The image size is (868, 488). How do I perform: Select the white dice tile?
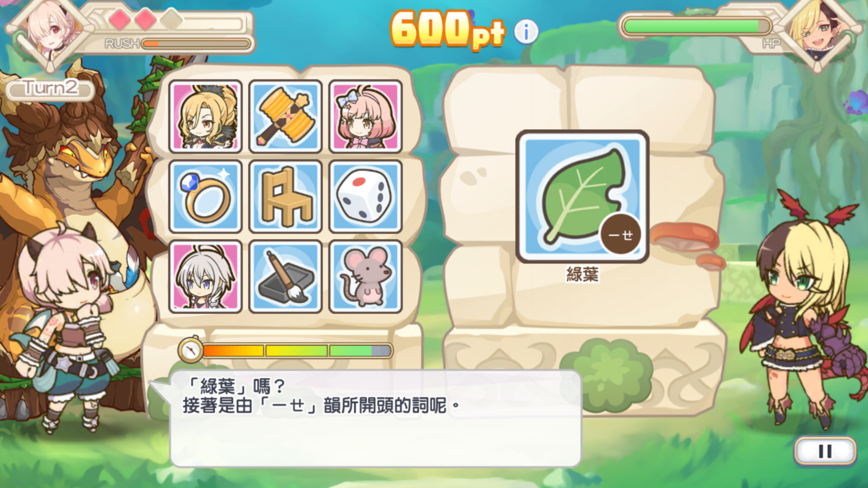[365, 197]
